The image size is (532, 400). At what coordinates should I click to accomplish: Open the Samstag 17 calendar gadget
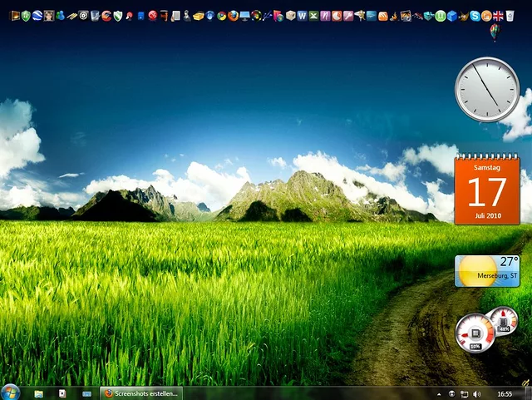[x=487, y=189]
